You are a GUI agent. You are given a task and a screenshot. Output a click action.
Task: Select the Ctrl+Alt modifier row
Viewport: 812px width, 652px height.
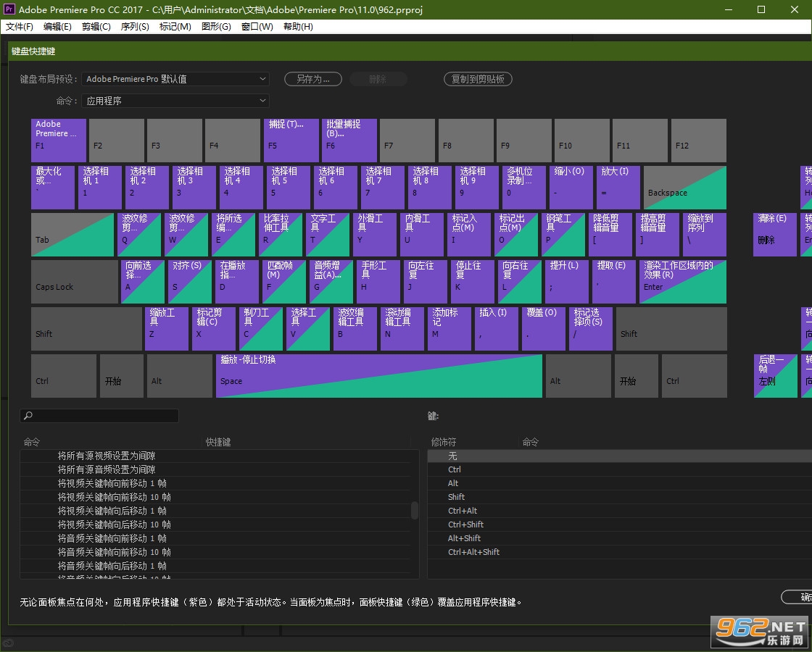619,511
